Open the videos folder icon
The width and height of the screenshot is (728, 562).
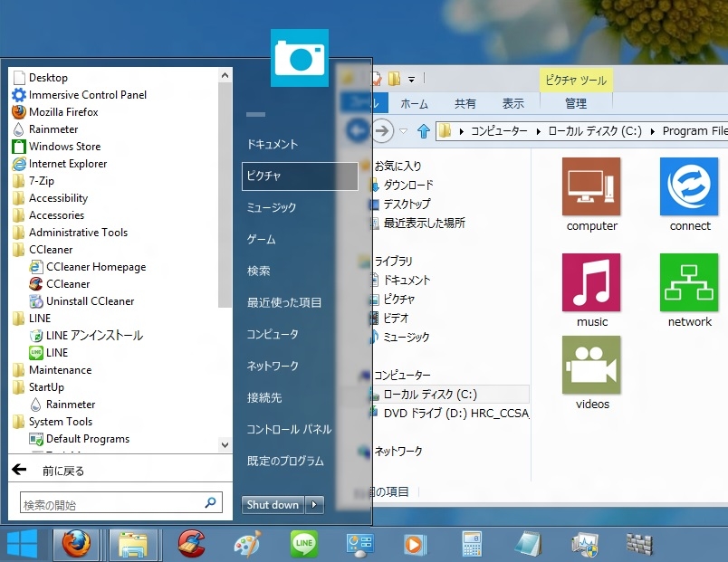click(591, 365)
